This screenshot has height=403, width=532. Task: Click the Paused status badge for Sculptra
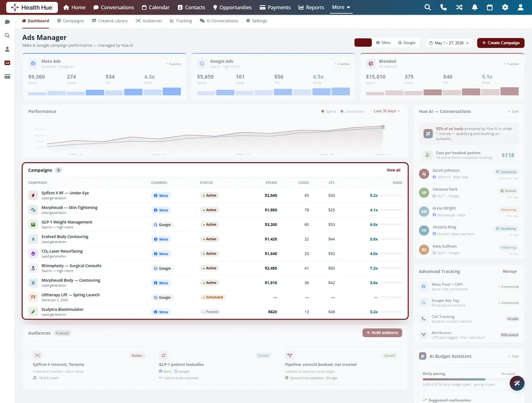coord(211,312)
